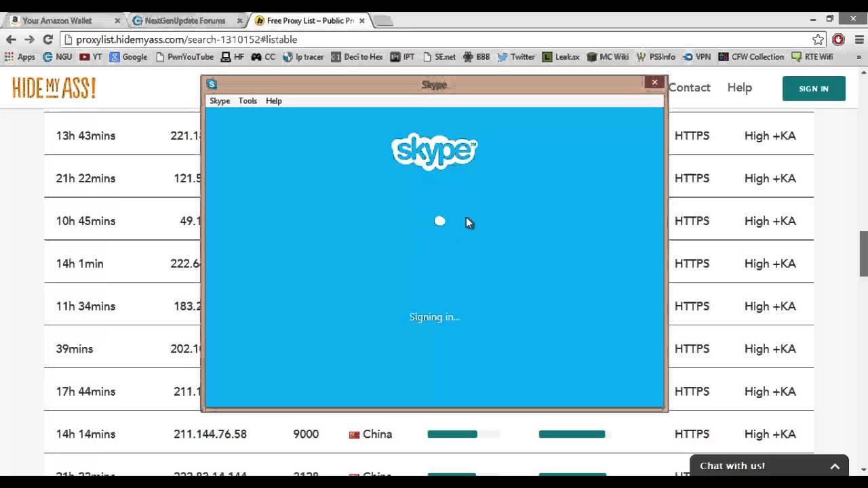Open the BBB bookmark

476,57
